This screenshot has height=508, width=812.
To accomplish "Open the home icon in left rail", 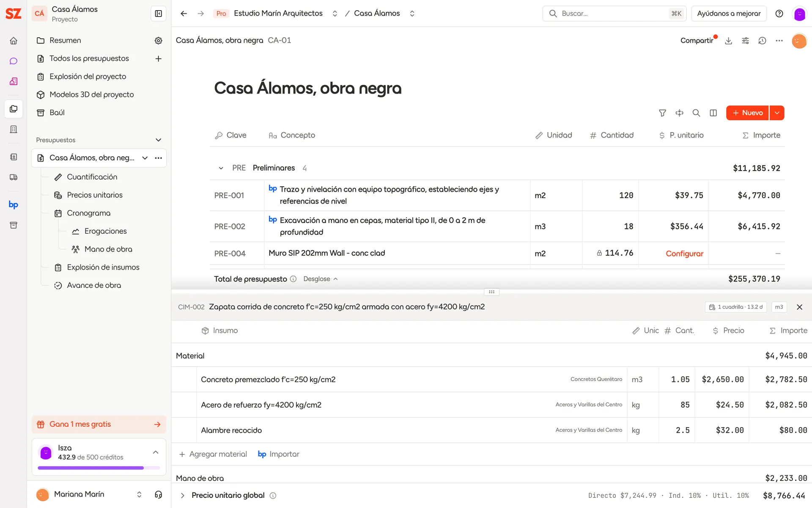I will 14,41.
